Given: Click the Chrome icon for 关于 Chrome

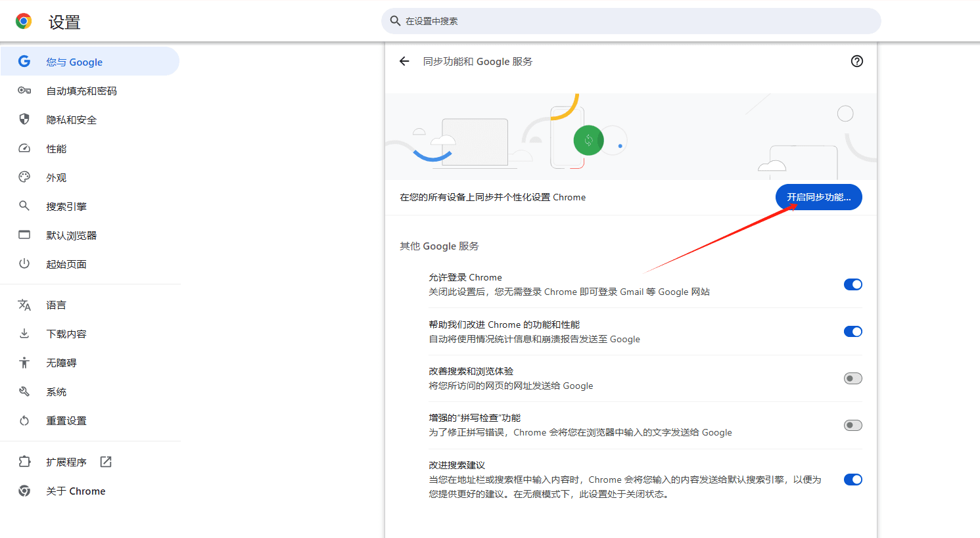Looking at the screenshot, I should 24,491.
